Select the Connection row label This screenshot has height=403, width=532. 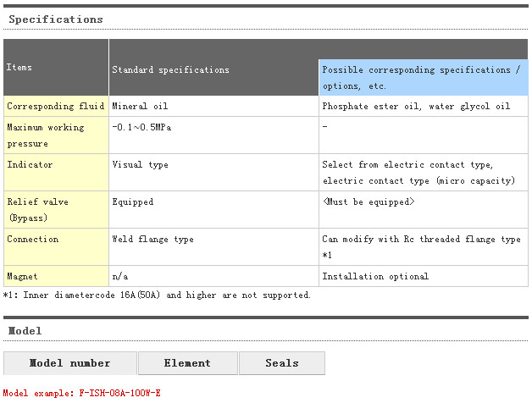point(33,240)
